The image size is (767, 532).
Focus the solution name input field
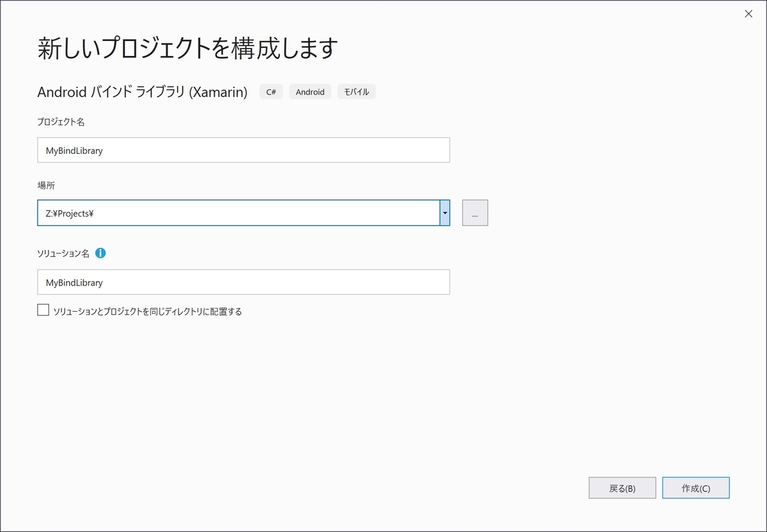point(244,282)
